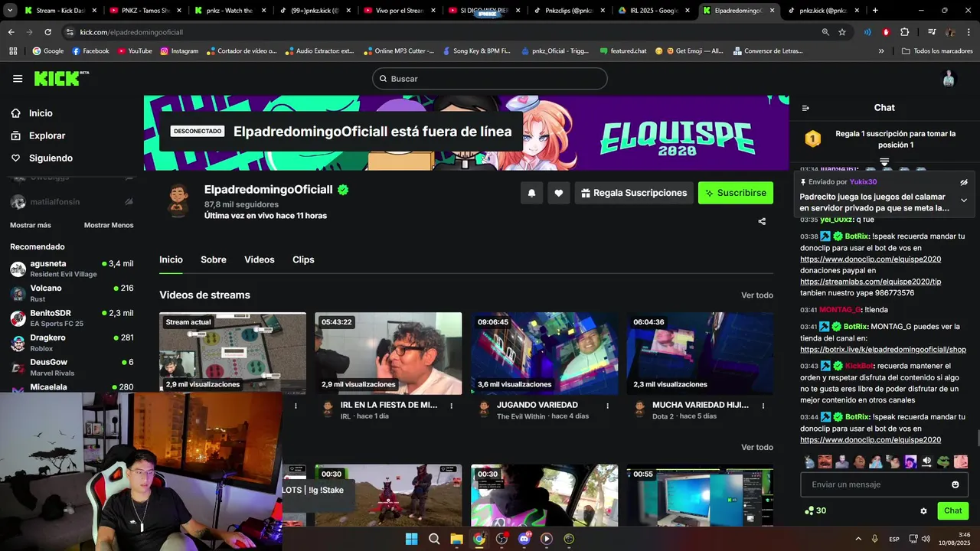The width and height of the screenshot is (980, 551).
Task: Open Discord from the taskbar
Action: click(524, 539)
